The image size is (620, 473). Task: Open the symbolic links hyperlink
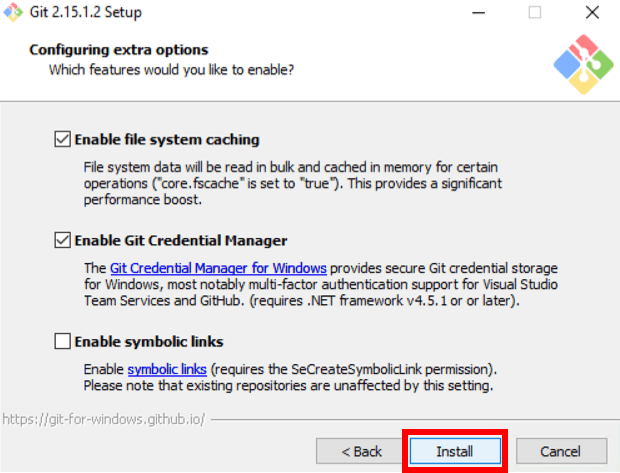[167, 369]
